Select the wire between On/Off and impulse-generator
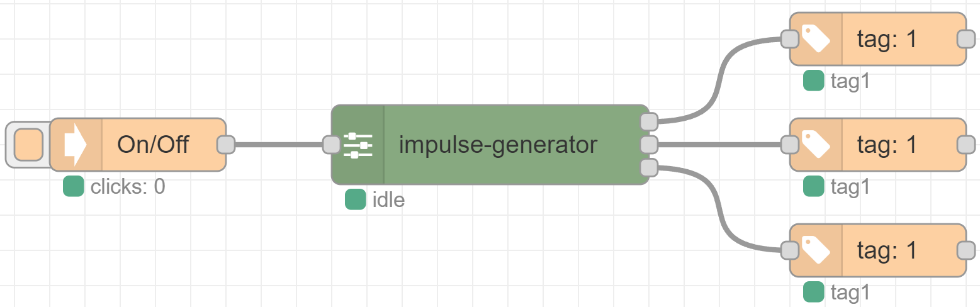 pyautogui.click(x=279, y=145)
